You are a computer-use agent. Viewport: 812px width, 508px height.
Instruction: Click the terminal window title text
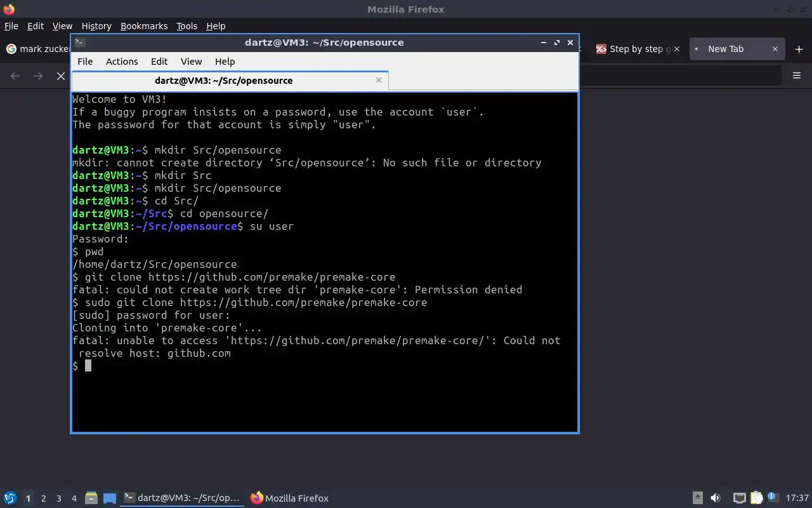click(x=324, y=43)
